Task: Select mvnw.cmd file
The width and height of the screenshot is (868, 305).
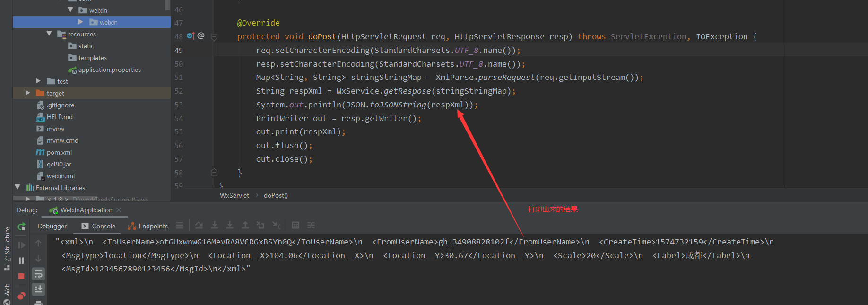Action: [57, 140]
